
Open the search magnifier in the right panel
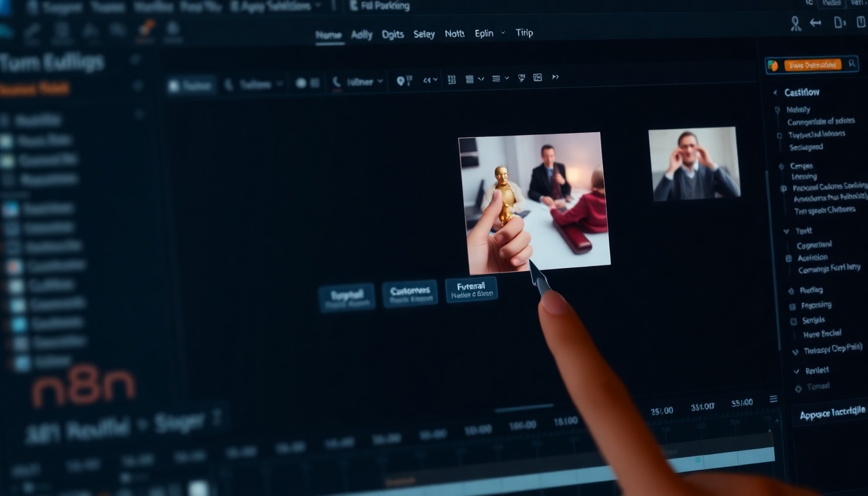[x=852, y=65]
